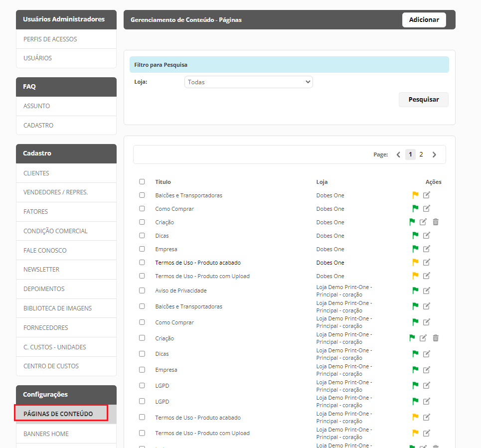
Task: Edit Loja Demo Balcões e Transportadoras page
Action: 426,306
